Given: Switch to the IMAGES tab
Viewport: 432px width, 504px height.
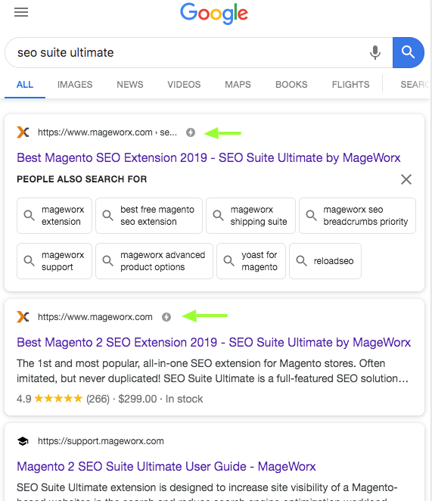Looking at the screenshot, I should [x=75, y=85].
